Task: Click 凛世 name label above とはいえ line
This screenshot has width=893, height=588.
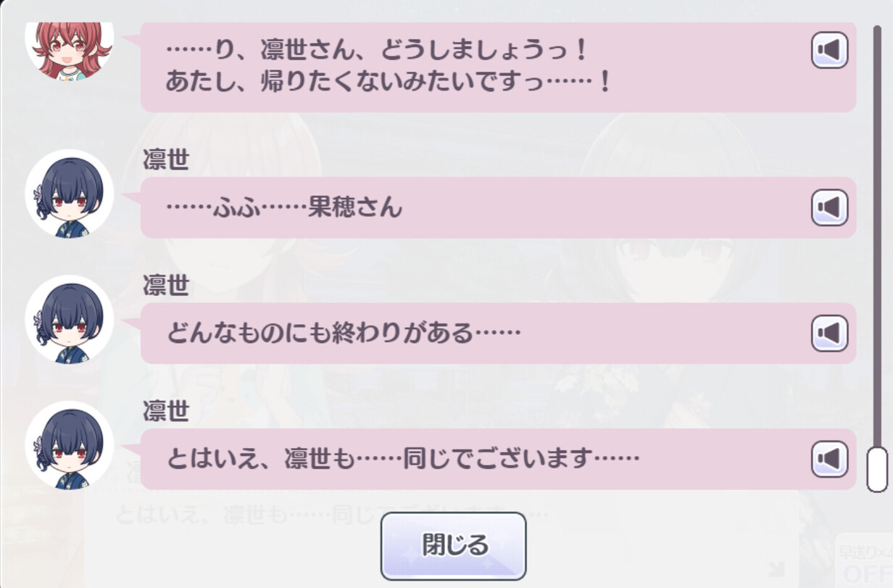Action: tap(166, 411)
